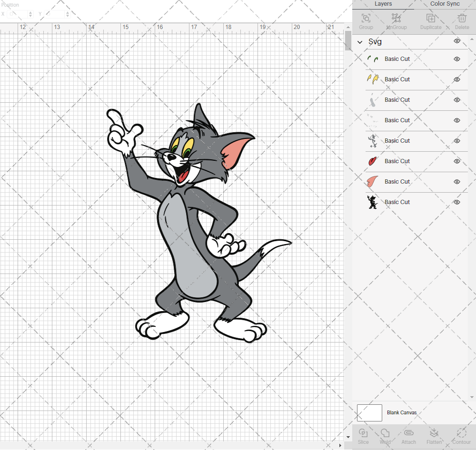Image resolution: width=476 pixels, height=450 pixels.
Task: Select the Contour tool icon
Action: click(x=461, y=433)
